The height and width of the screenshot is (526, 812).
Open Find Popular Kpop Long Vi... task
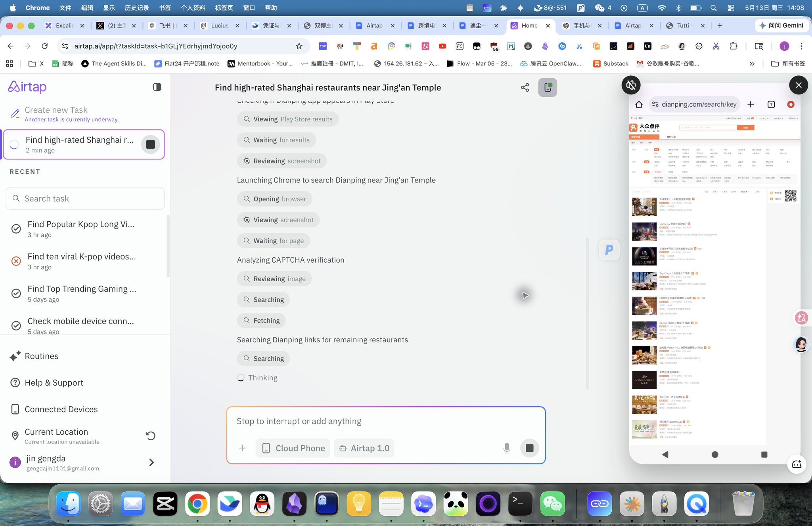coord(81,229)
